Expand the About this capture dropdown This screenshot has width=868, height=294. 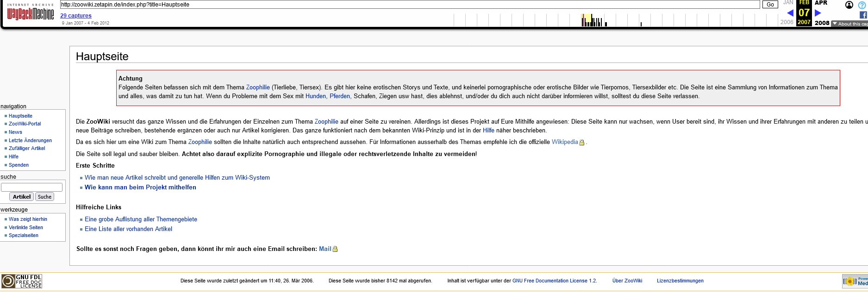(x=849, y=24)
